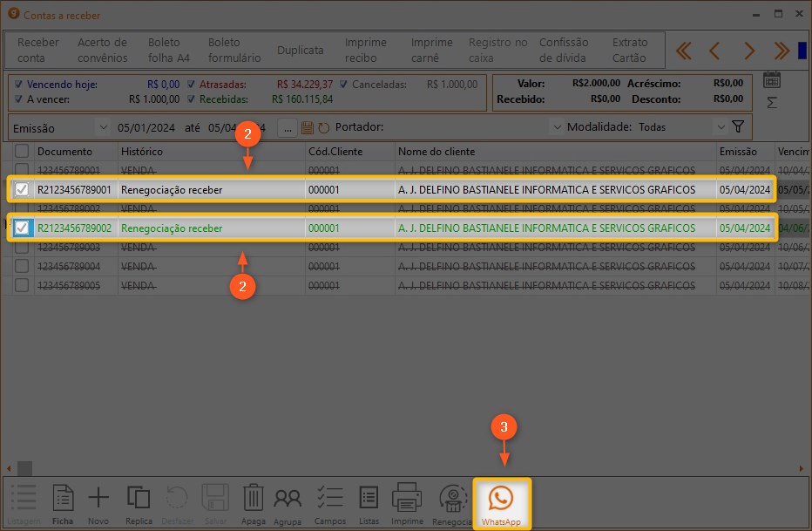Open the Portador dropdown

pyautogui.click(x=558, y=127)
